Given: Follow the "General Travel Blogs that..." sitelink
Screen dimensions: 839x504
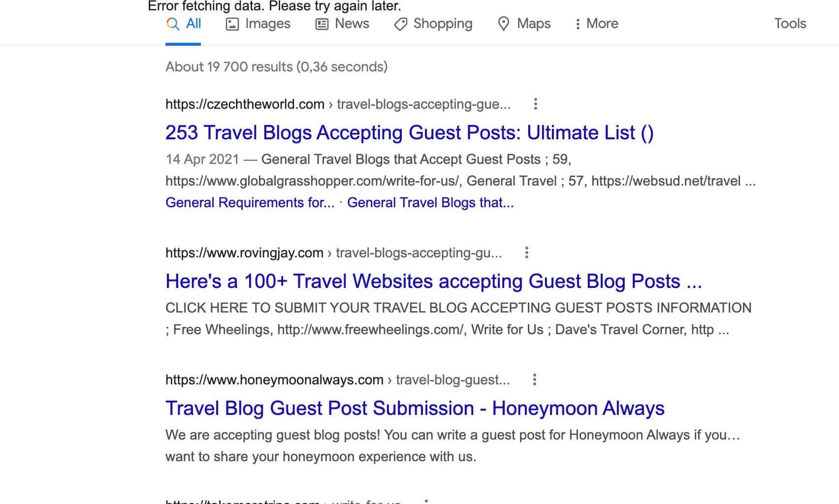Looking at the screenshot, I should [x=430, y=203].
